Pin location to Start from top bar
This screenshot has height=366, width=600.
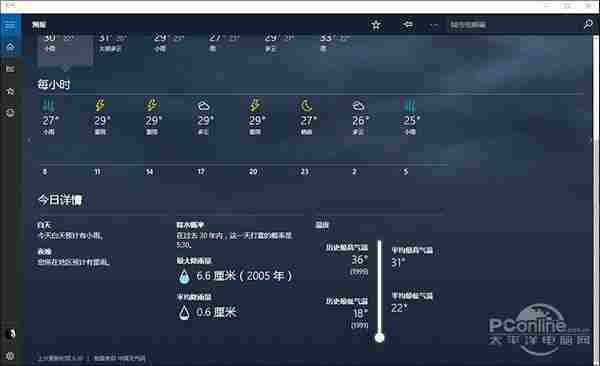407,25
